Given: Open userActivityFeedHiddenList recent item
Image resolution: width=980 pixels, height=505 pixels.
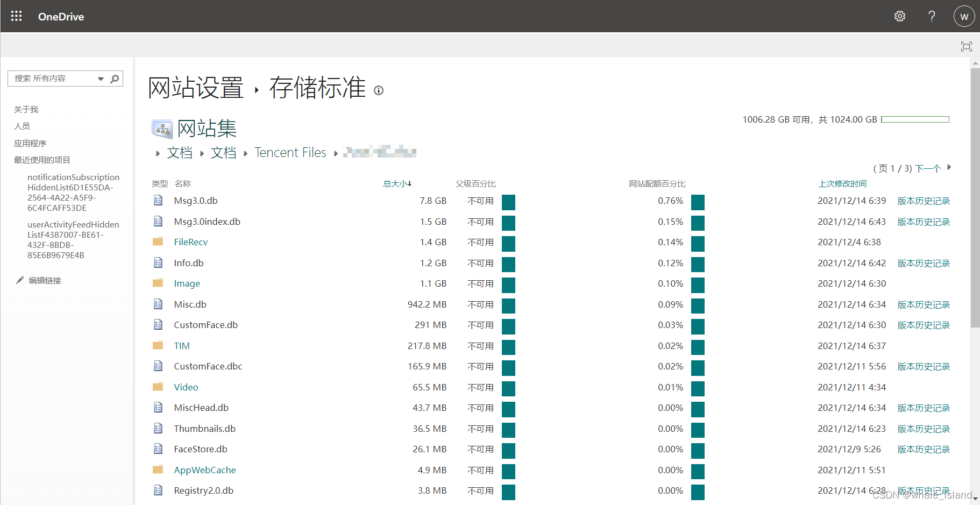Looking at the screenshot, I should click(x=73, y=240).
